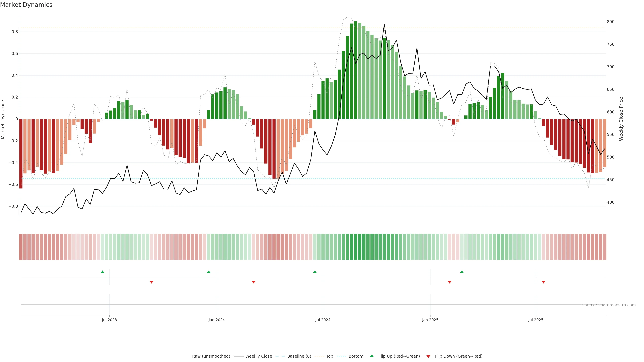Click the red flip-down triangle after Jan 2025
Screen dimensions: 644x362
point(449,282)
